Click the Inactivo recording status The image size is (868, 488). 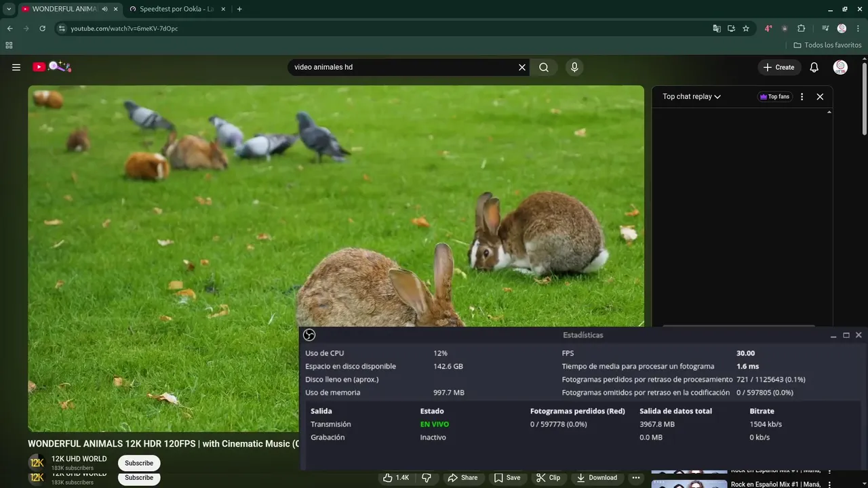click(433, 437)
